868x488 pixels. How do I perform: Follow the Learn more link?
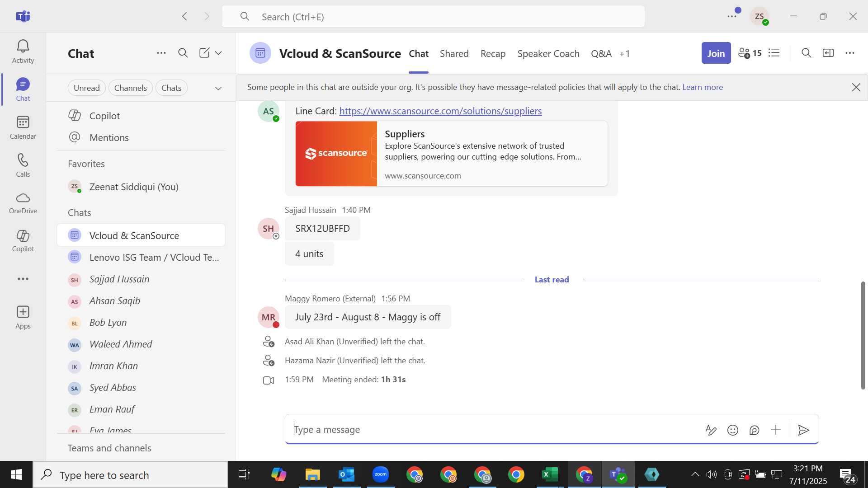click(702, 87)
